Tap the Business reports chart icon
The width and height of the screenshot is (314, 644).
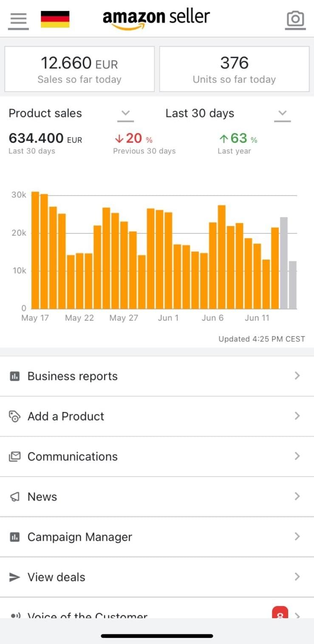click(14, 376)
